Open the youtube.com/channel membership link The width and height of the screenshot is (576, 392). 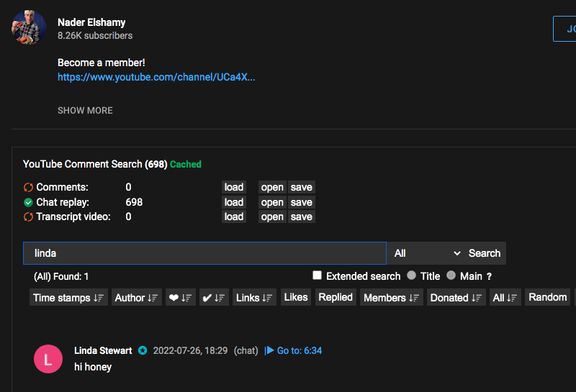156,77
